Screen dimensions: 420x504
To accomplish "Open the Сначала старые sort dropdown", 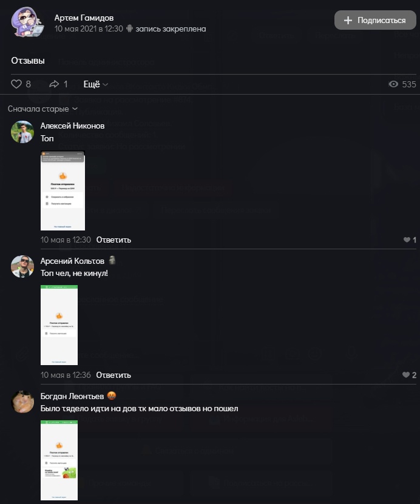I will point(42,109).
